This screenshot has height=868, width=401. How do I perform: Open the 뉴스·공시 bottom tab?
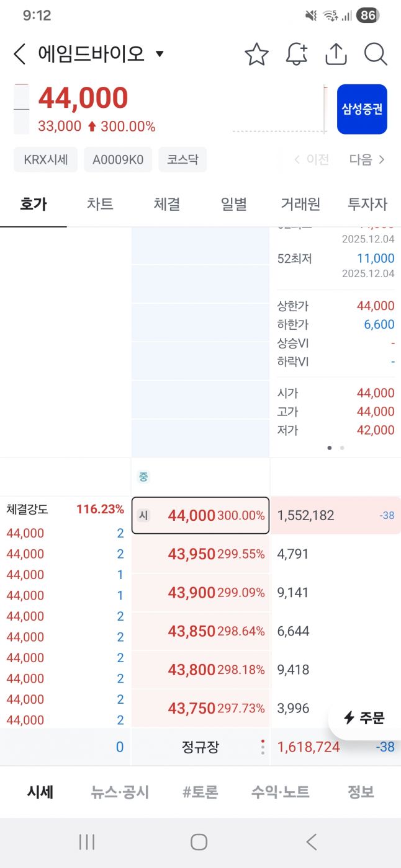click(x=120, y=792)
